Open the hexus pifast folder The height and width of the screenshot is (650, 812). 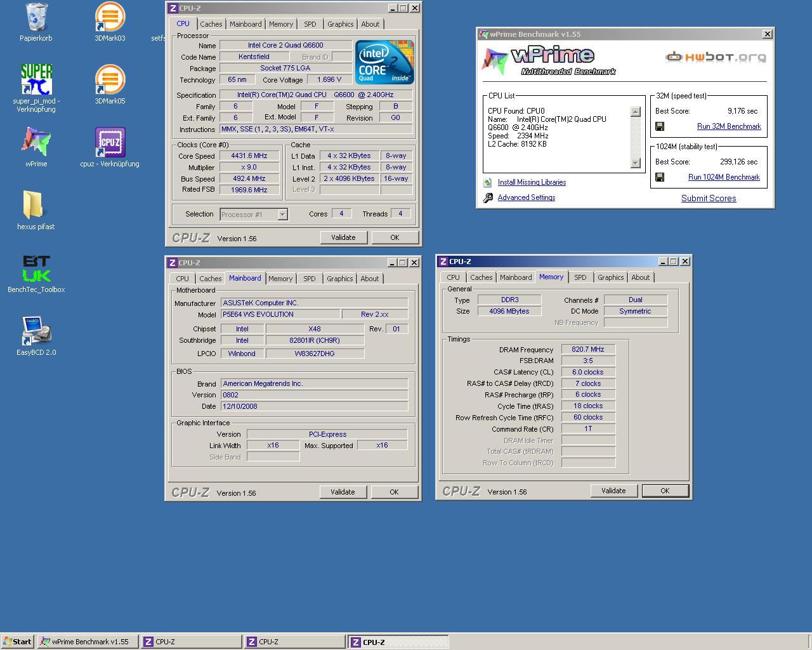(x=36, y=205)
